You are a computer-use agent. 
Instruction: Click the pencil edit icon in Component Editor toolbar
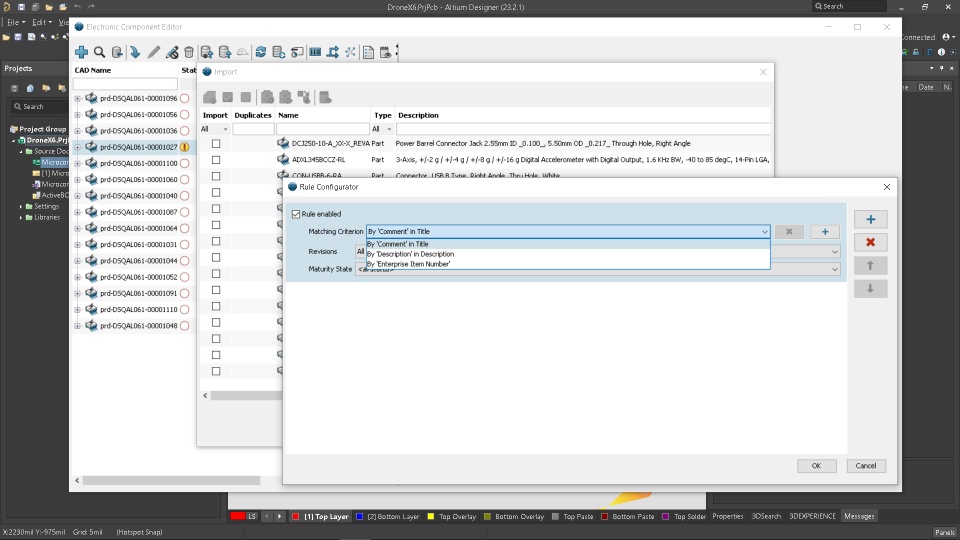tap(154, 52)
